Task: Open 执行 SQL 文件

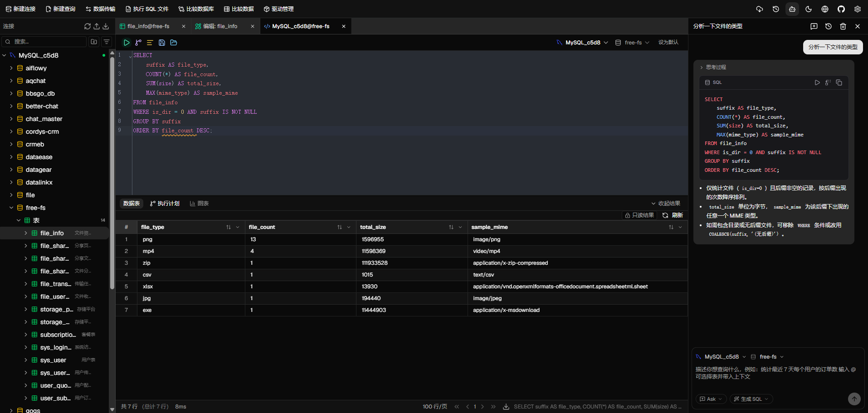Action: (147, 9)
